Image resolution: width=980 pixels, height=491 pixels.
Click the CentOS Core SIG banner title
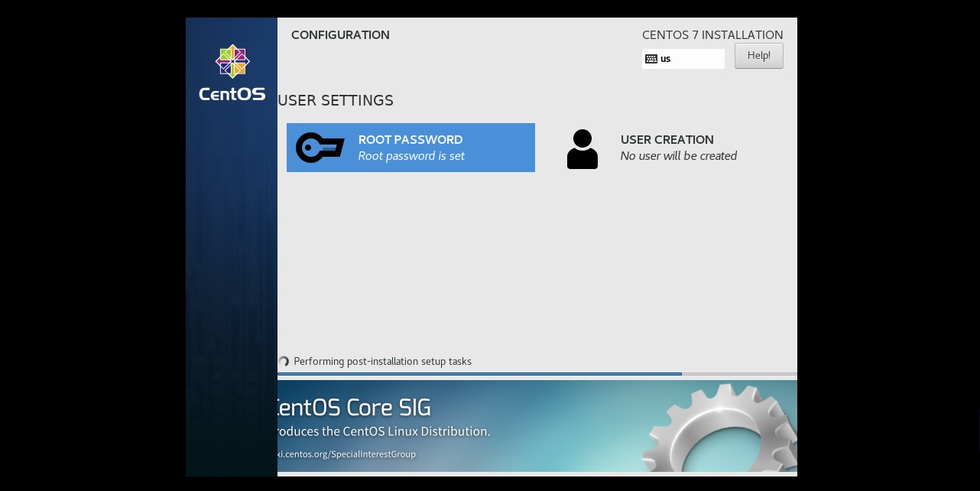pyautogui.click(x=354, y=407)
